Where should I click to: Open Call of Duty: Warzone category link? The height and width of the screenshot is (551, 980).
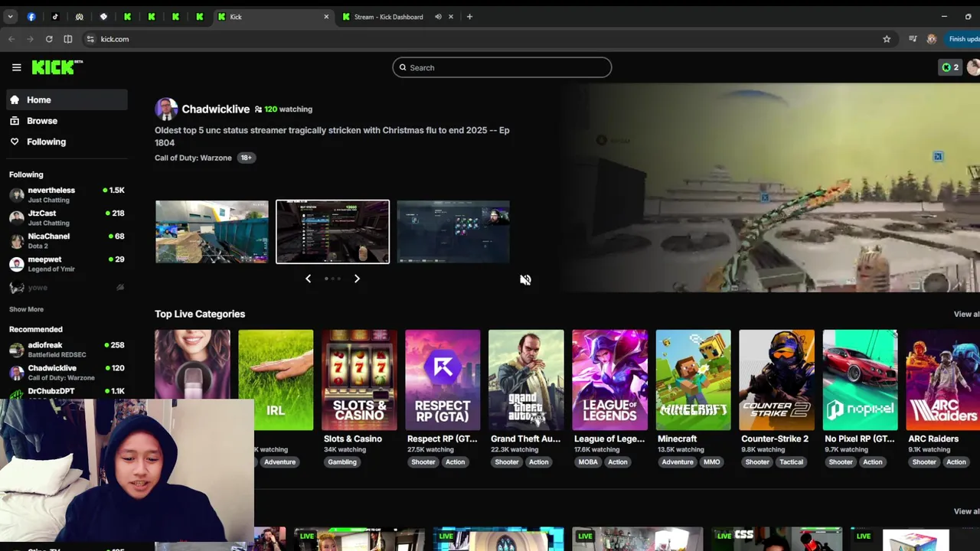click(x=193, y=158)
